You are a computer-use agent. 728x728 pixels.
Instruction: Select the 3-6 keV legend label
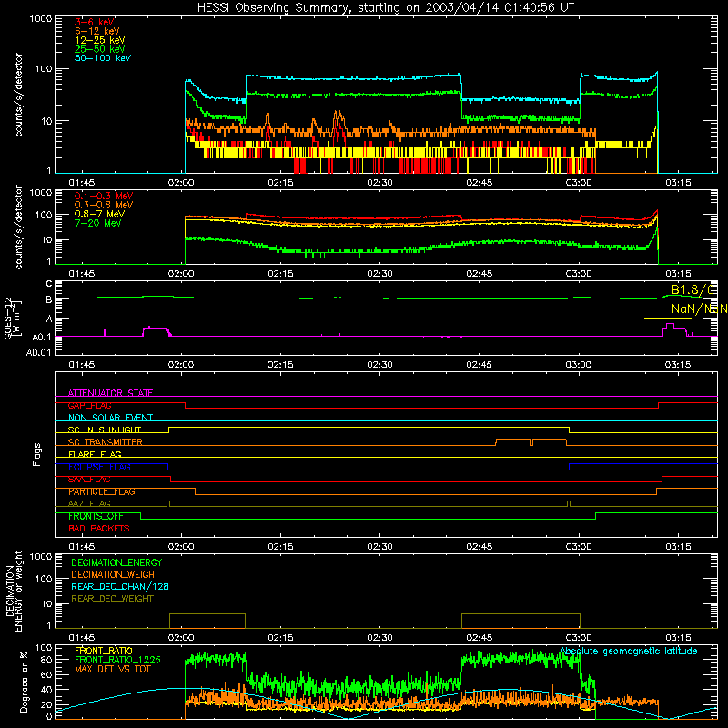click(x=95, y=22)
